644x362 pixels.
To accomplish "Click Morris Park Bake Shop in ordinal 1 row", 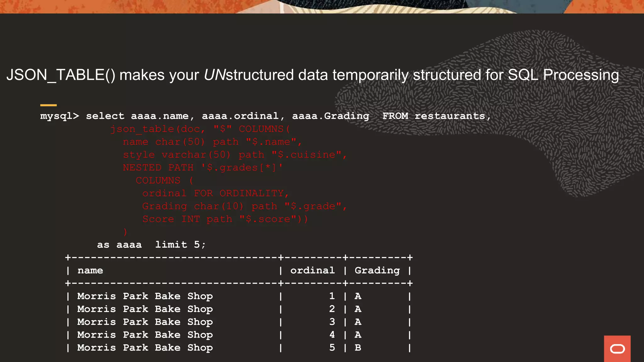I will pos(145,296).
